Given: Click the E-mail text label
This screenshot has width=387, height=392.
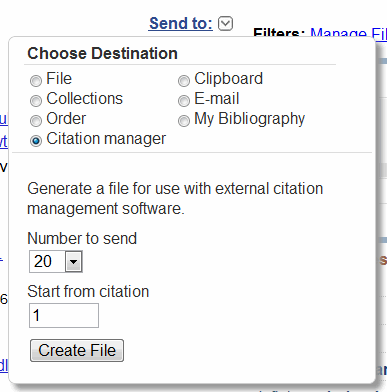Looking at the screenshot, I should pyautogui.click(x=217, y=99).
